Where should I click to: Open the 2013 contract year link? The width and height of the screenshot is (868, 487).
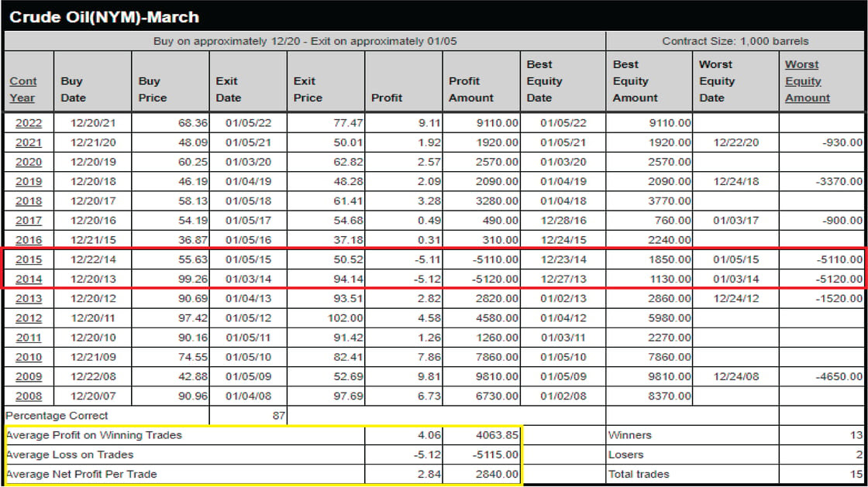[x=29, y=299]
